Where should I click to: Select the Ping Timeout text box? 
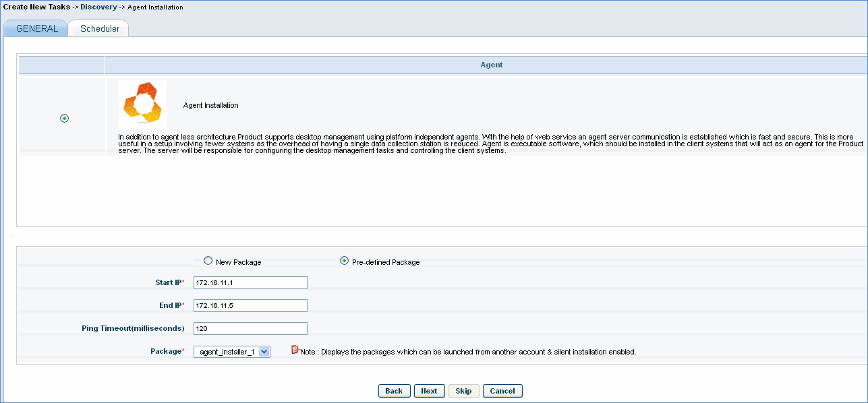pyautogui.click(x=250, y=329)
